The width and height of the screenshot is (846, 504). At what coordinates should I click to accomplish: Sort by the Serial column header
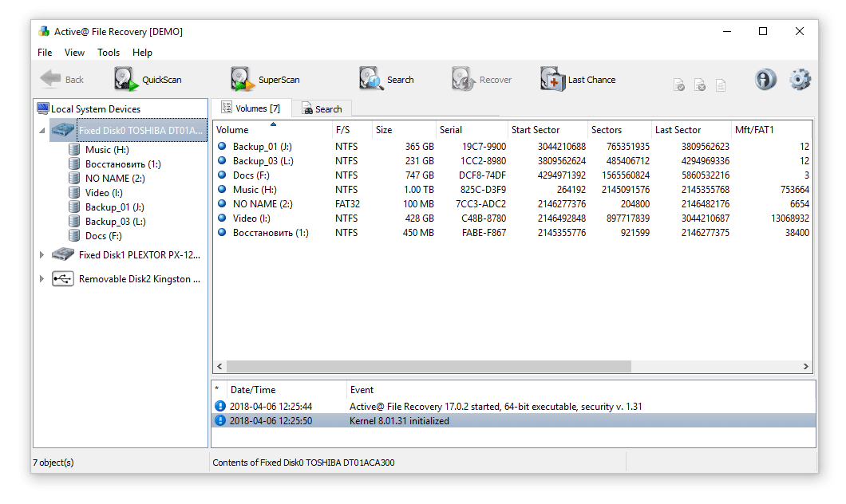tap(472, 129)
